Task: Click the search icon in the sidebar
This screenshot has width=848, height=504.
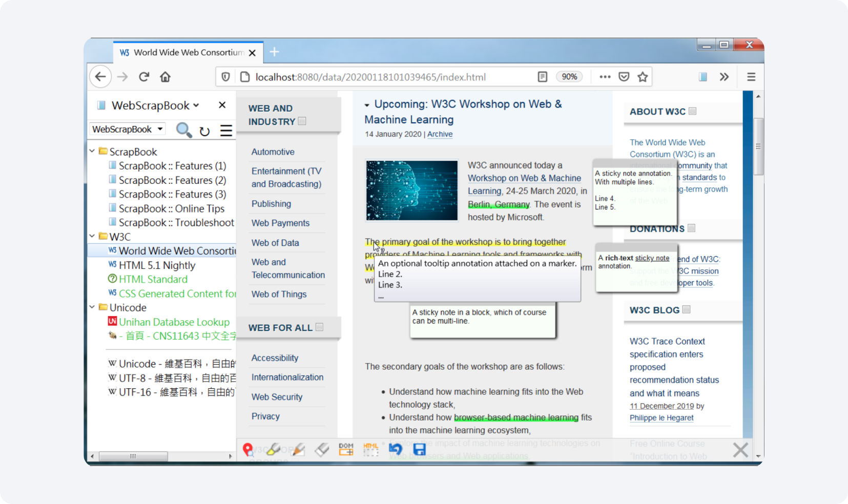Action: pos(184,131)
